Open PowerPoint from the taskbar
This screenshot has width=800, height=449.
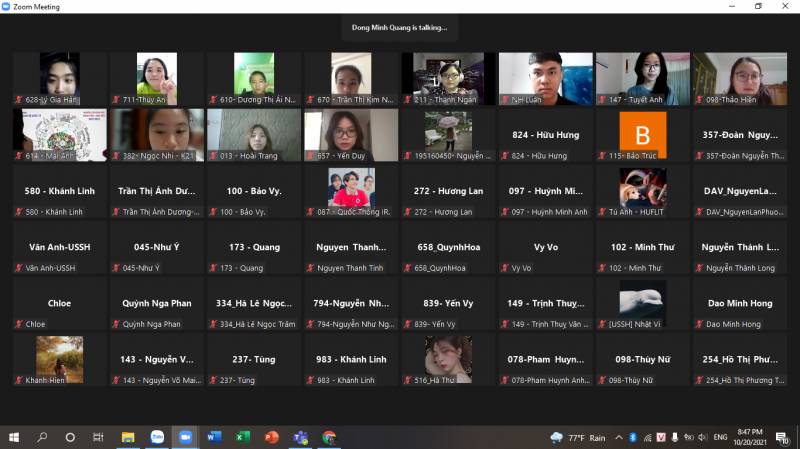(271, 437)
